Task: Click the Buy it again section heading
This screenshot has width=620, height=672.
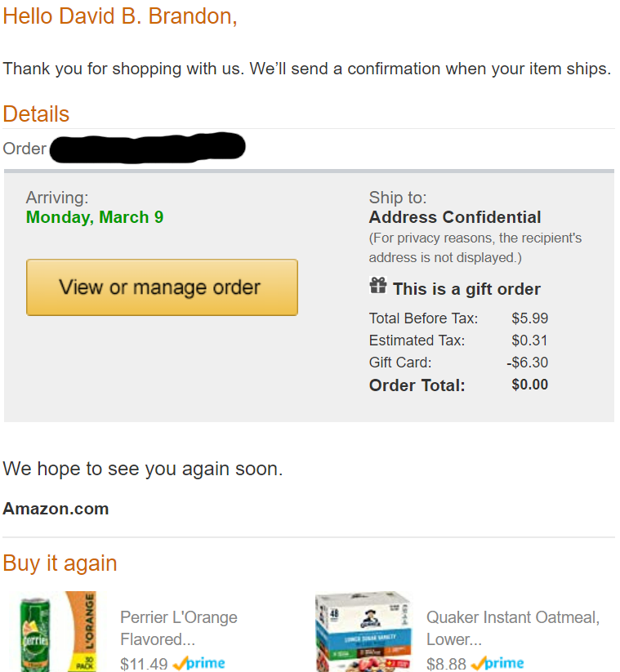Action: pyautogui.click(x=60, y=563)
